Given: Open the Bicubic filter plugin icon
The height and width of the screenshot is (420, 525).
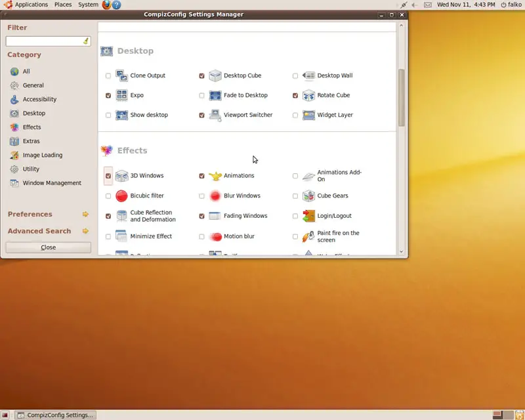Looking at the screenshot, I should pyautogui.click(x=121, y=196).
